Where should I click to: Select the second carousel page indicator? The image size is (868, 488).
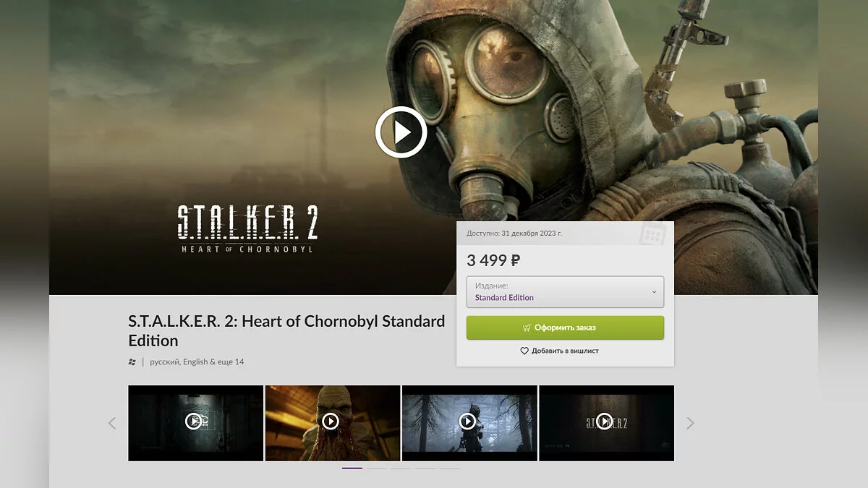coord(376,468)
